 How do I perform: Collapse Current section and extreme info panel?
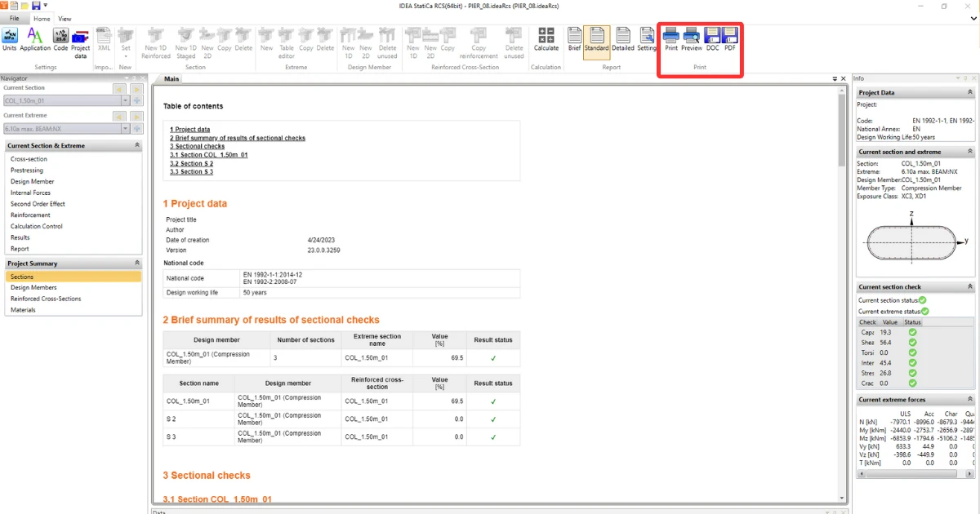[969, 152]
